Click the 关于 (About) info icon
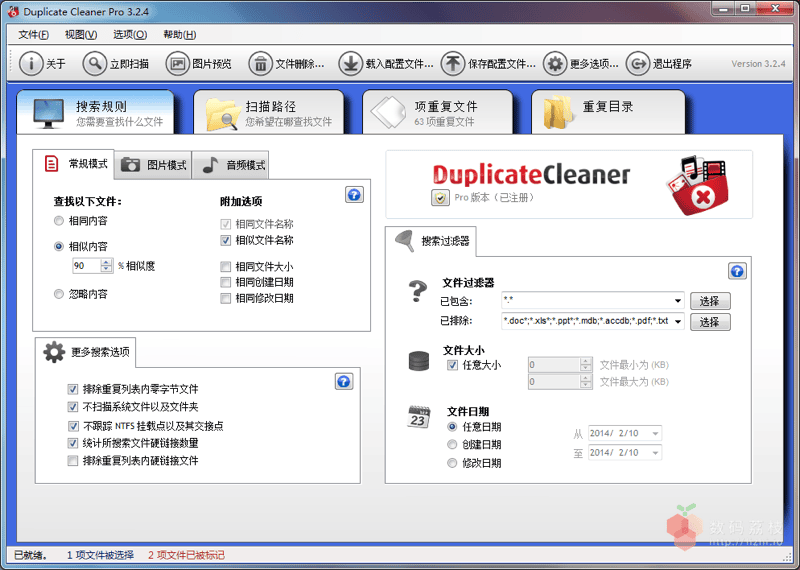 click(x=31, y=64)
